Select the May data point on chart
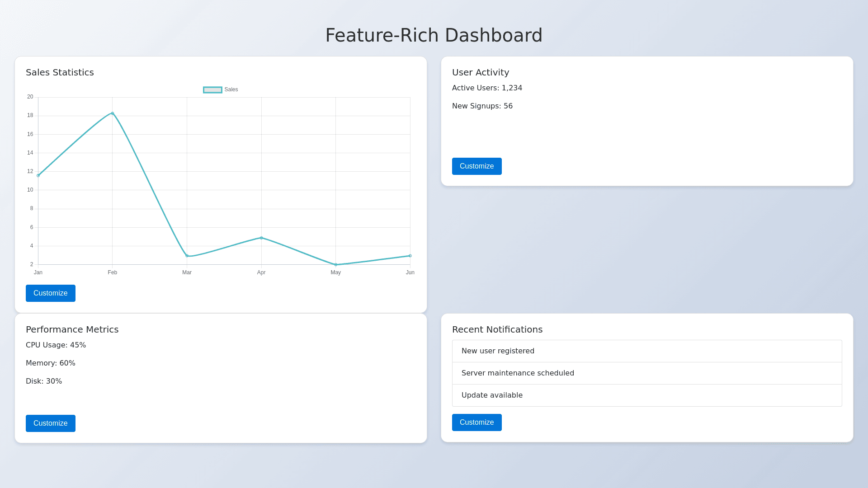This screenshot has height=488, width=868. pos(335,265)
